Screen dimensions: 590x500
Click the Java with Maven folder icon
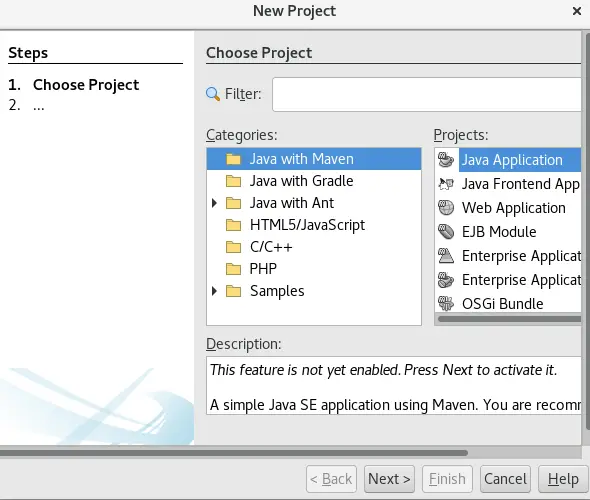coord(233,159)
